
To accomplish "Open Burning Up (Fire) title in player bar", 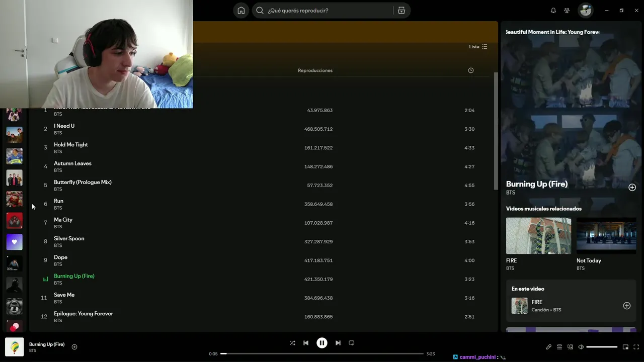I will [47, 344].
